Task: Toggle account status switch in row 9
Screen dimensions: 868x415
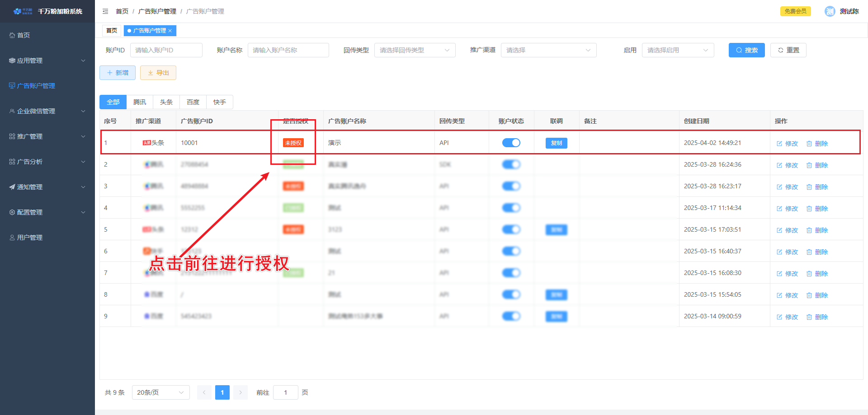Action: [511, 316]
